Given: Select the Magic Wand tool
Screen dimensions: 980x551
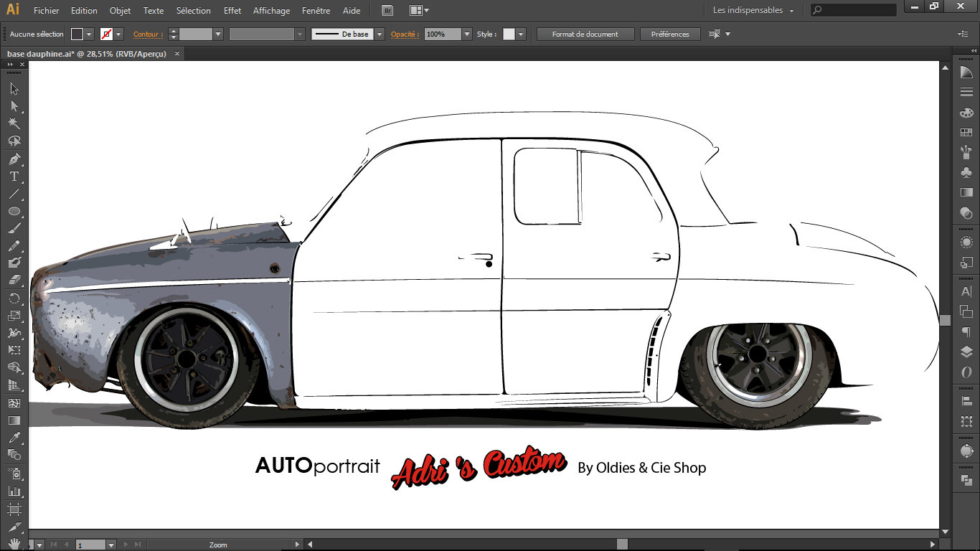Looking at the screenshot, I should coord(14,123).
